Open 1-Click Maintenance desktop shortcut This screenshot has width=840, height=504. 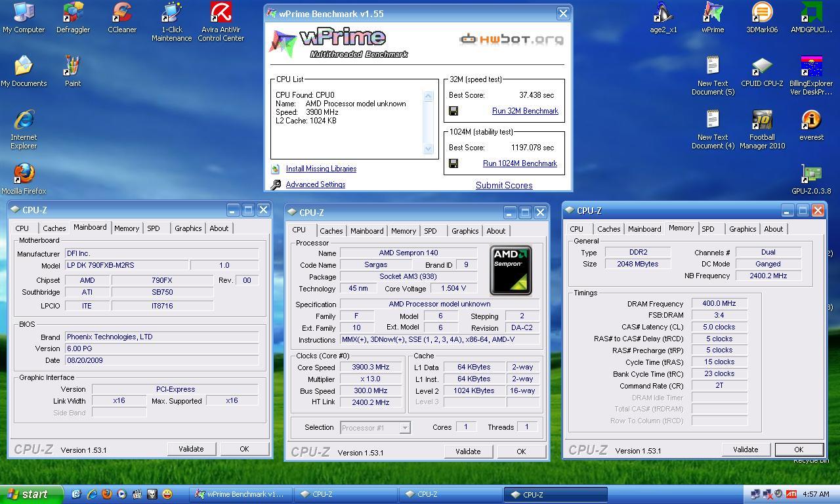[171, 22]
